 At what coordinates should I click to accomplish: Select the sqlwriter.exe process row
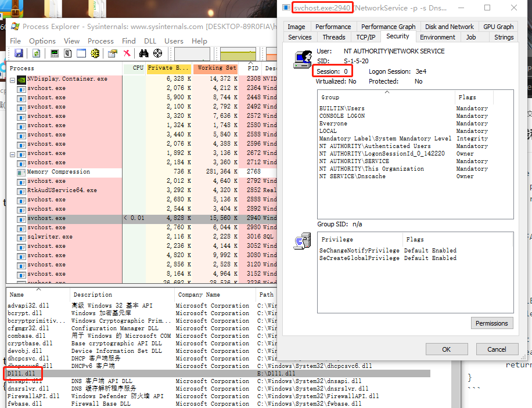50,237
